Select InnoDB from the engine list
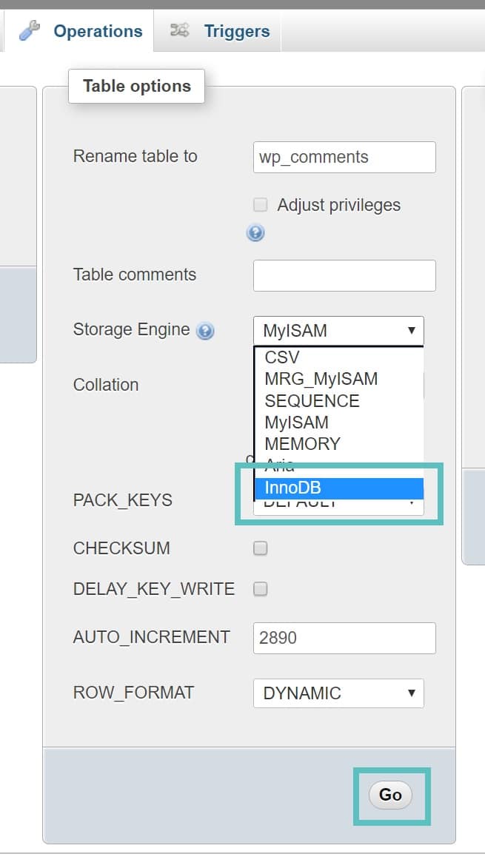Viewport: 485px width, 868px height. click(x=290, y=488)
